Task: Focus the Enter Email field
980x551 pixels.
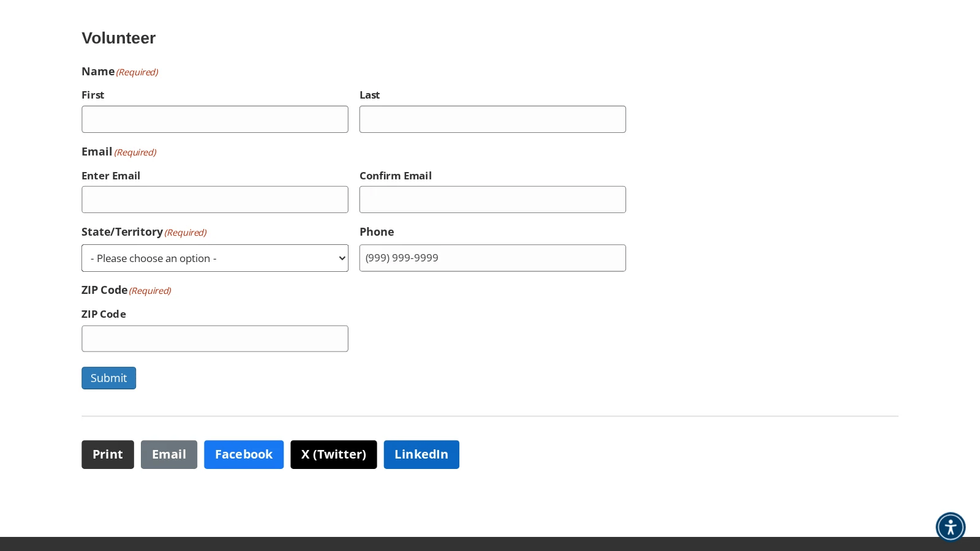Action: 214,200
